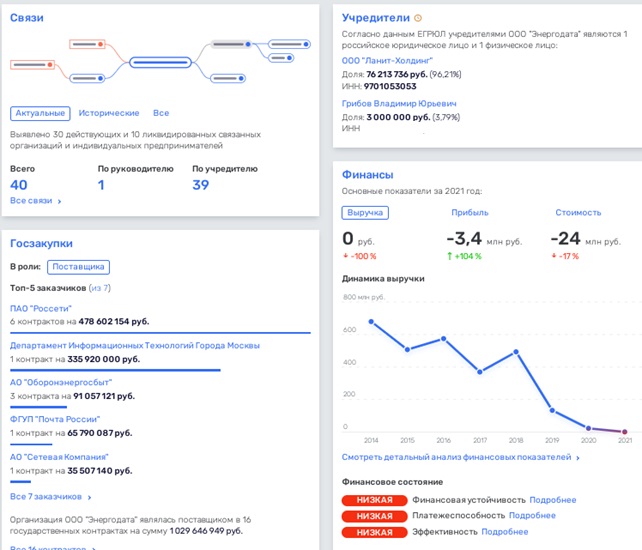
Task: Click the 2016 revenue chart point
Action: (443, 339)
